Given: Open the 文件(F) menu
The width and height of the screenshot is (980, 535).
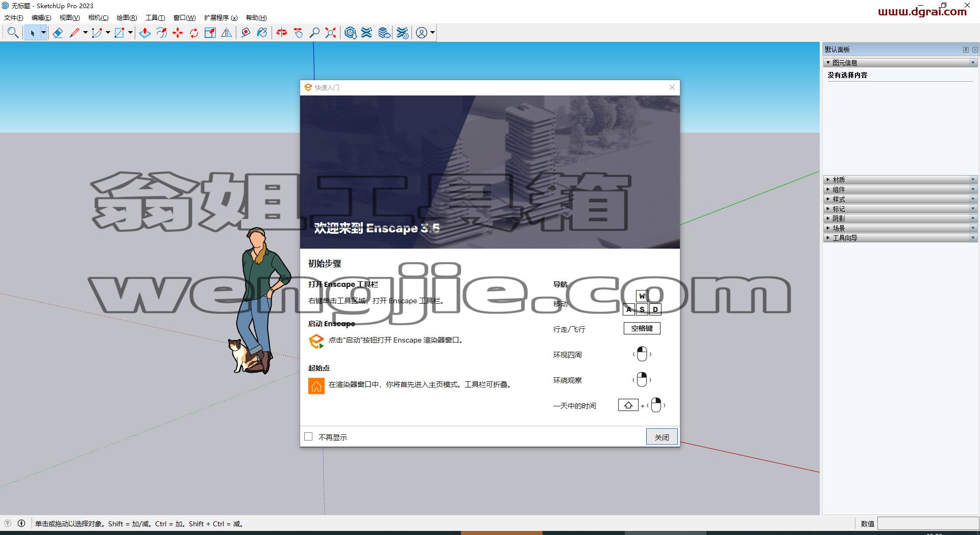Looking at the screenshot, I should click(14, 18).
